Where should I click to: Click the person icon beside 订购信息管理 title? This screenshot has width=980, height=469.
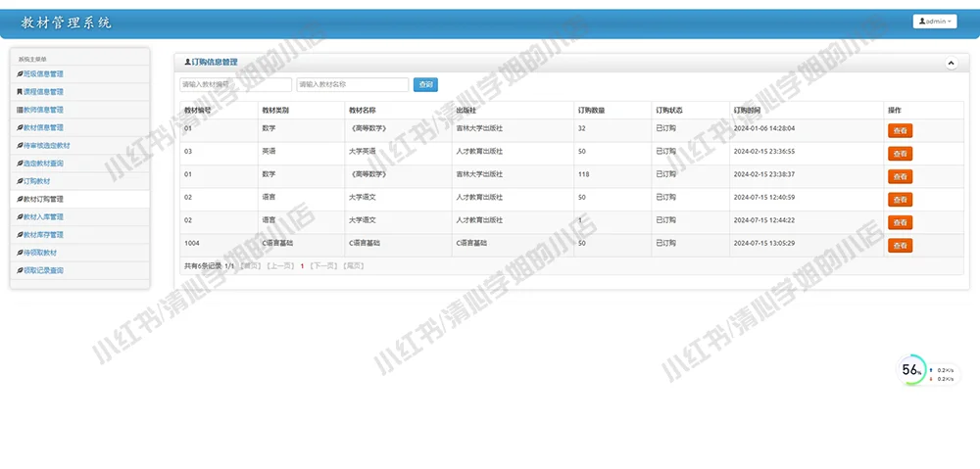click(x=187, y=63)
